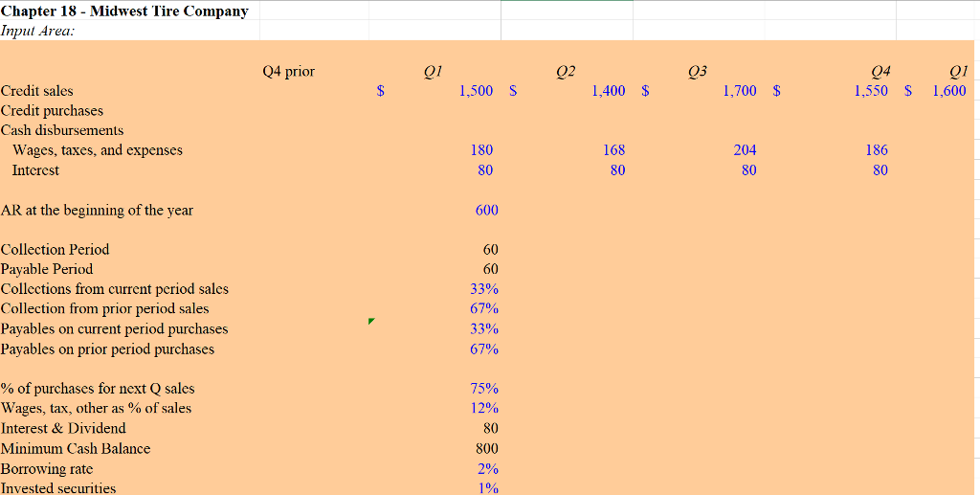
Task: Select the borrowing rate value 2%
Action: point(488,469)
